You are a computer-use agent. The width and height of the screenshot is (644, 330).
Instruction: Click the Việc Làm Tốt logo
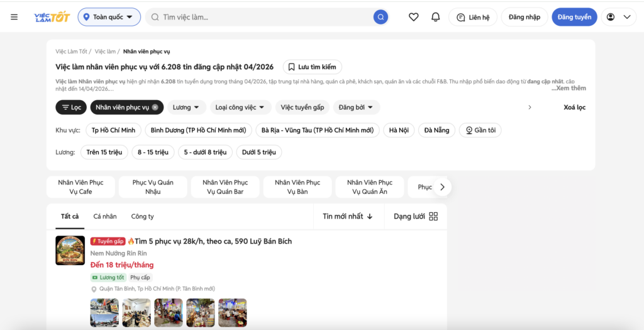[52, 17]
